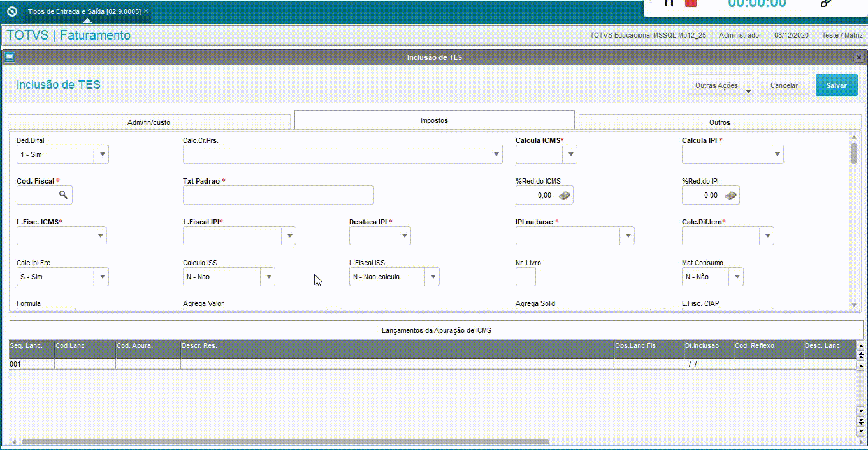
Task: Expand the Calc.Dif.Icm dropdown
Action: 767,236
